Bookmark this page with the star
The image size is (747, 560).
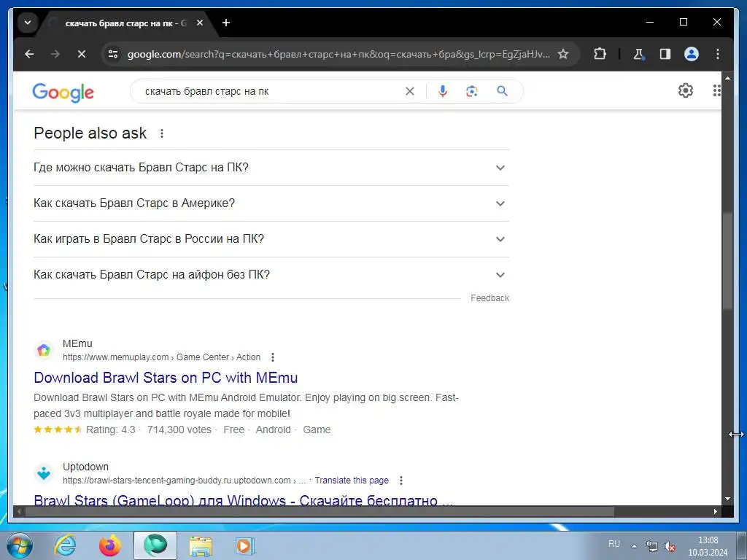pyautogui.click(x=563, y=54)
